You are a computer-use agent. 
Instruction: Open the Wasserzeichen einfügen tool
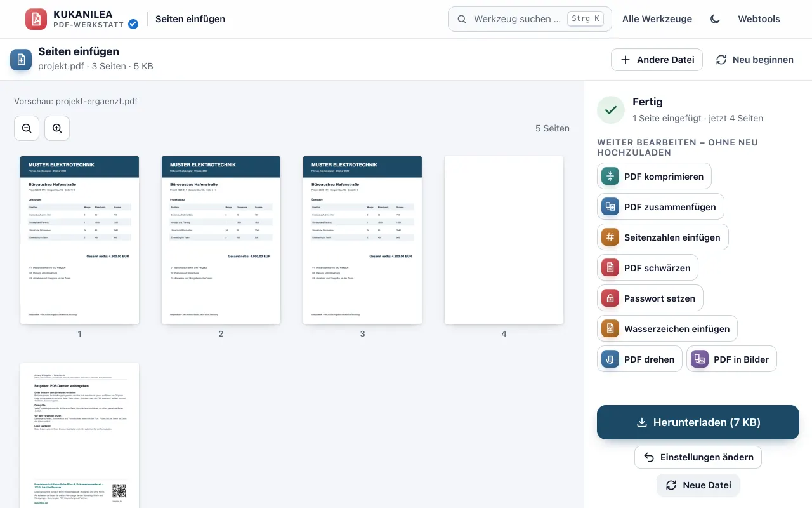pyautogui.click(x=667, y=329)
